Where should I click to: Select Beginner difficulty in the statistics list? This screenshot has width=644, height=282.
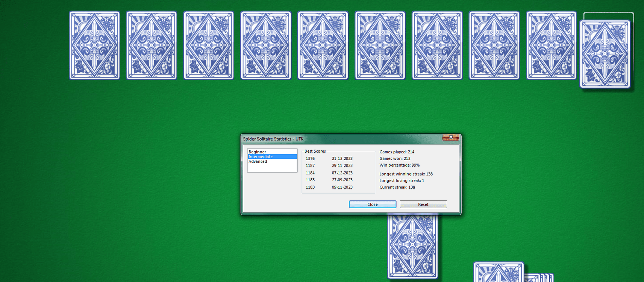[257, 152]
